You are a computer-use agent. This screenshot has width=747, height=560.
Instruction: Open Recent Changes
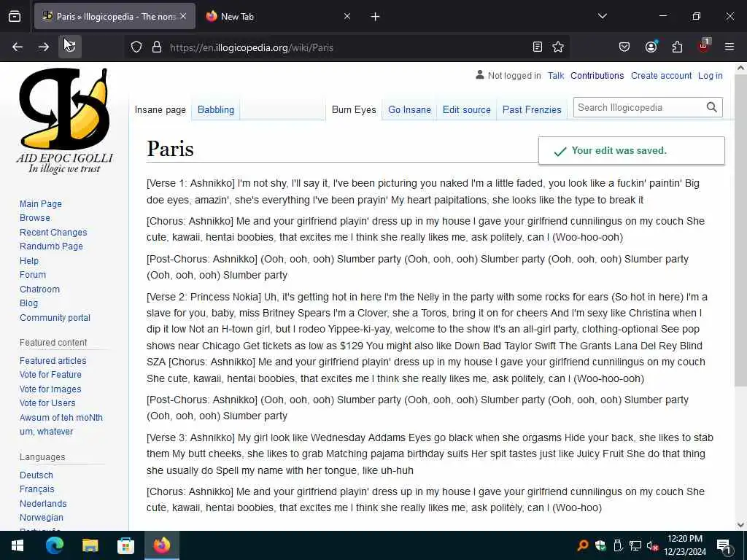[53, 233]
